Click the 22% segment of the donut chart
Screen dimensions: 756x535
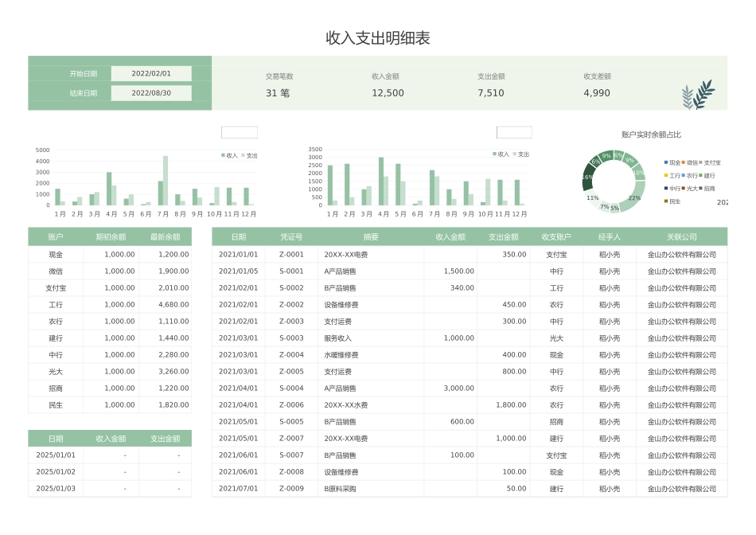click(634, 198)
